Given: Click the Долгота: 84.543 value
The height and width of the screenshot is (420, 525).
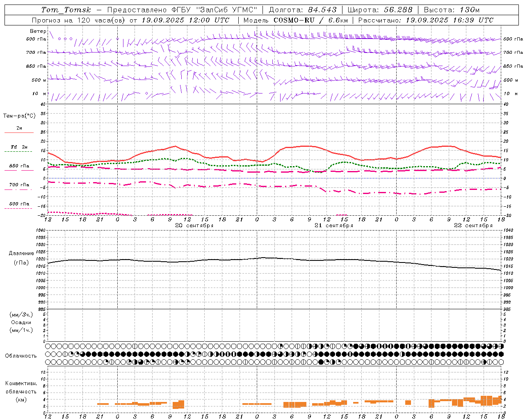Looking at the screenshot, I should pos(303,10).
